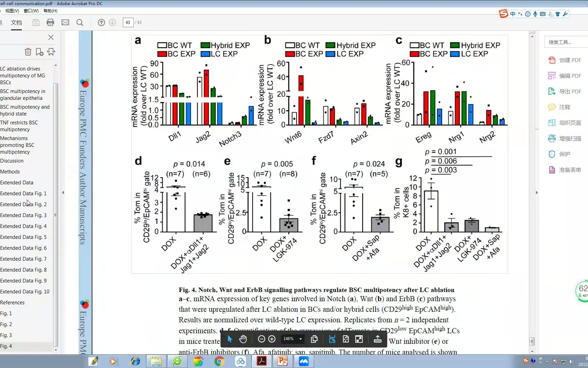
Task: Open Chrome from taskbar
Action: tap(219, 361)
